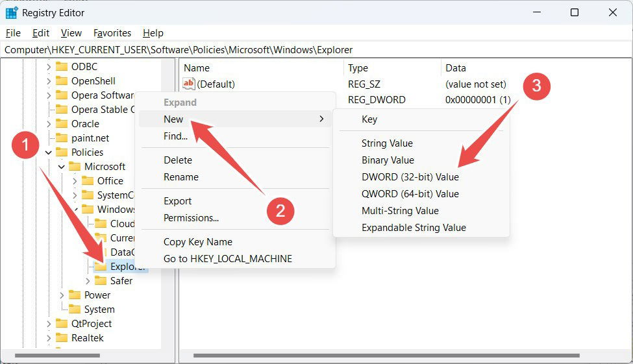Click the Policies folder icon
Image resolution: width=633 pixels, height=364 pixels.
point(62,152)
